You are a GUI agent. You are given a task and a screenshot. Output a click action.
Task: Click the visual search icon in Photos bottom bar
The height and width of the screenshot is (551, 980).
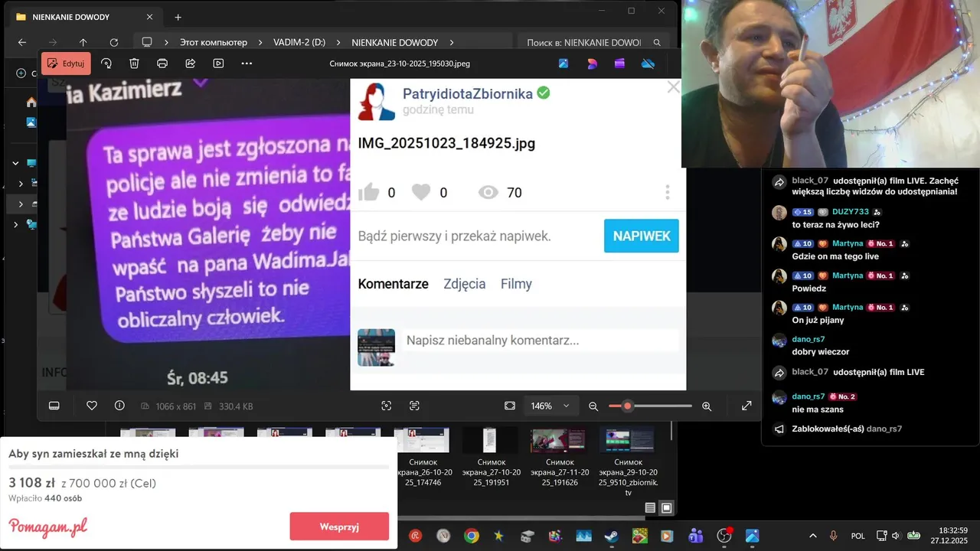pyautogui.click(x=386, y=406)
